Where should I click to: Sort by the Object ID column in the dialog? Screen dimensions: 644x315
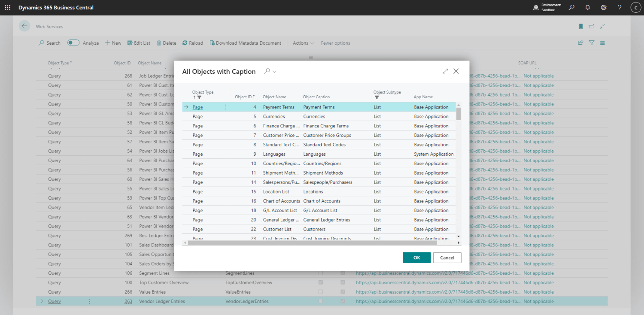245,97
